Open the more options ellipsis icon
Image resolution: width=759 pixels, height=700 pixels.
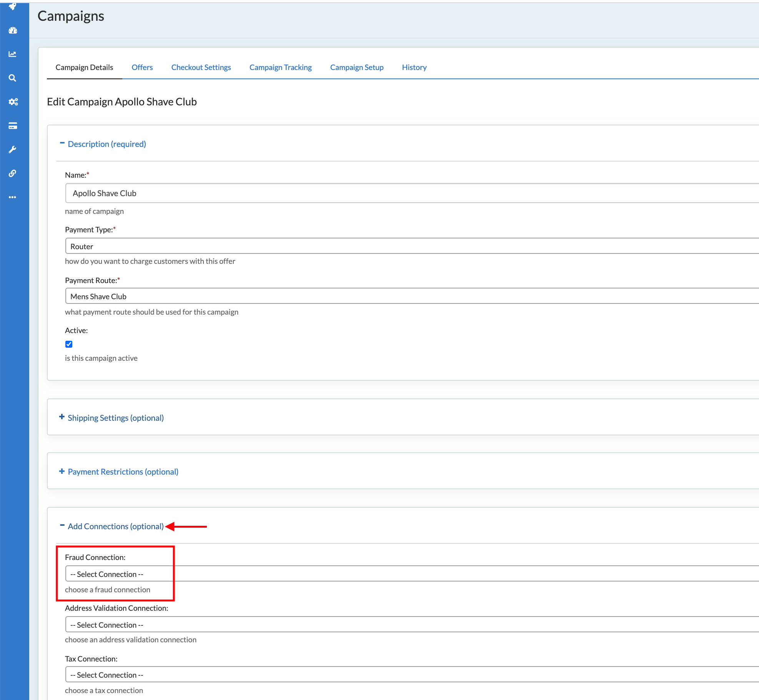(13, 197)
